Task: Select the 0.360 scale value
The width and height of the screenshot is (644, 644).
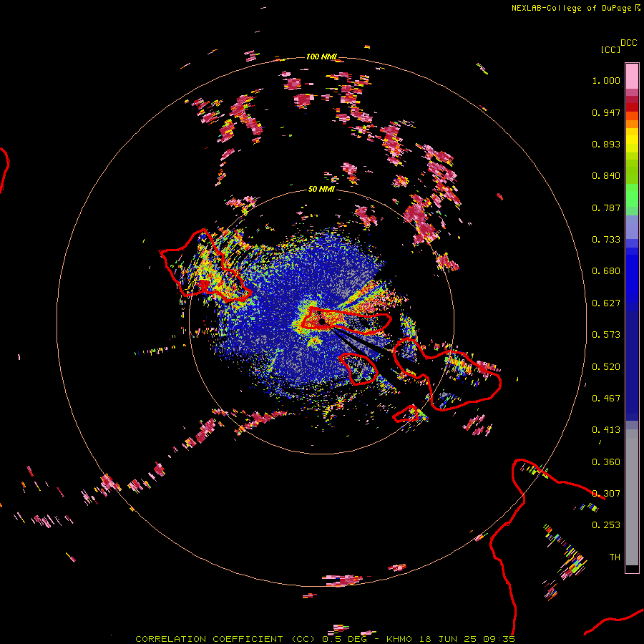Action: [606, 462]
